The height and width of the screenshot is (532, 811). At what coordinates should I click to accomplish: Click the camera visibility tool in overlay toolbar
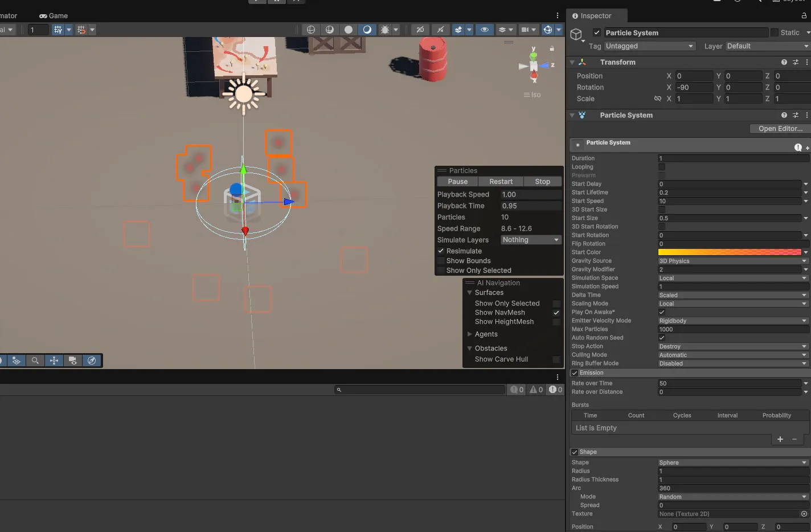coord(73,361)
